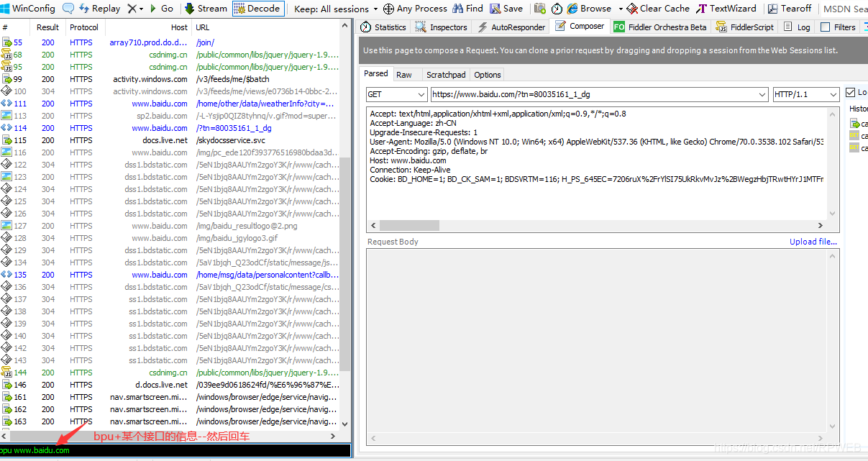The height and width of the screenshot is (461, 868).
Task: Click headers box horizontal scrollbar thumb
Action: (409, 226)
